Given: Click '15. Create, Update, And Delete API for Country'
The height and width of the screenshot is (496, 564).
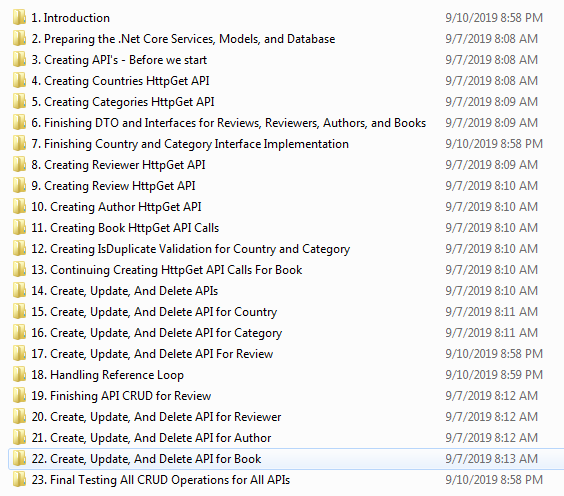Looking at the screenshot, I should 154,312.
